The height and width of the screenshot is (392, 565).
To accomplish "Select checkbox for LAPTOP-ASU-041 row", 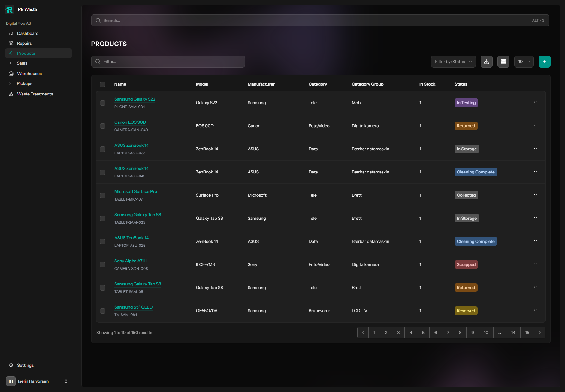I will click(103, 172).
